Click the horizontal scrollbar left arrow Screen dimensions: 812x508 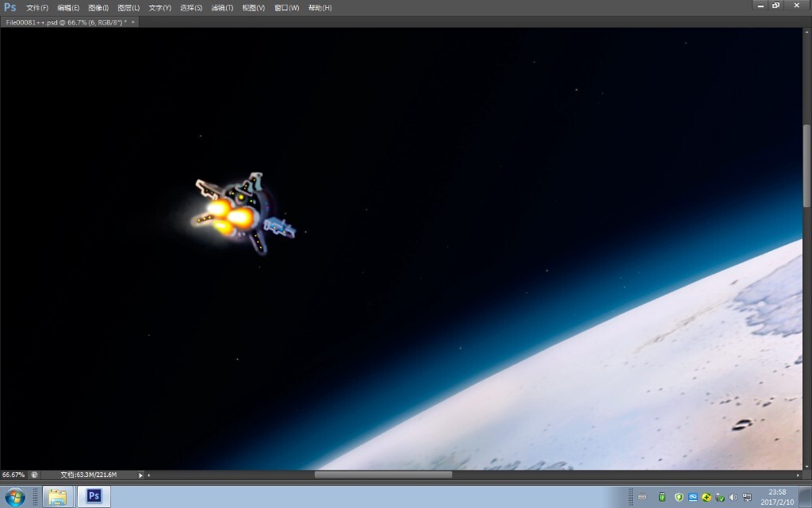pyautogui.click(x=148, y=475)
